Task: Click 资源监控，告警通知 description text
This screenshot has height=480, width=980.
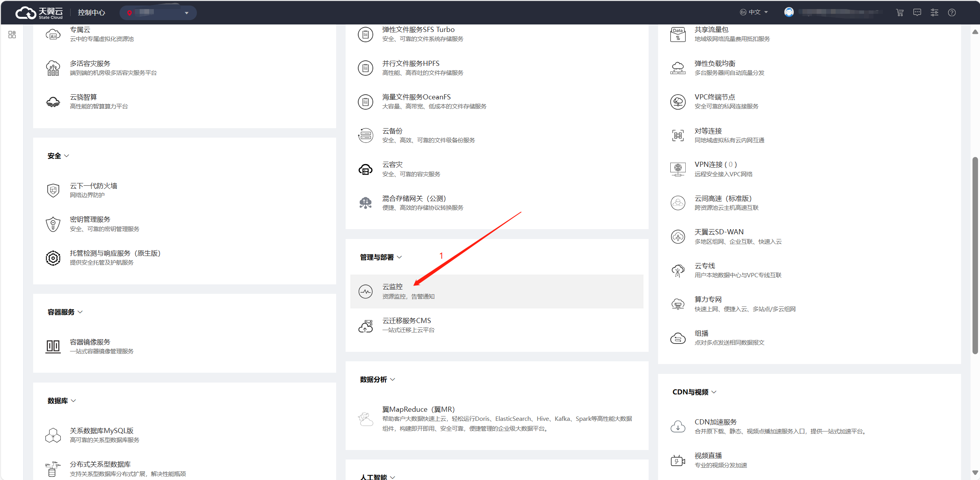Action: (x=408, y=296)
